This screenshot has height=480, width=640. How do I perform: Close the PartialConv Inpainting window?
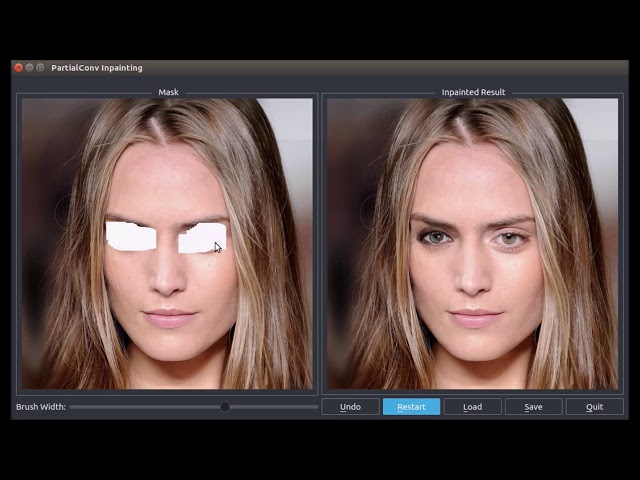(18, 68)
